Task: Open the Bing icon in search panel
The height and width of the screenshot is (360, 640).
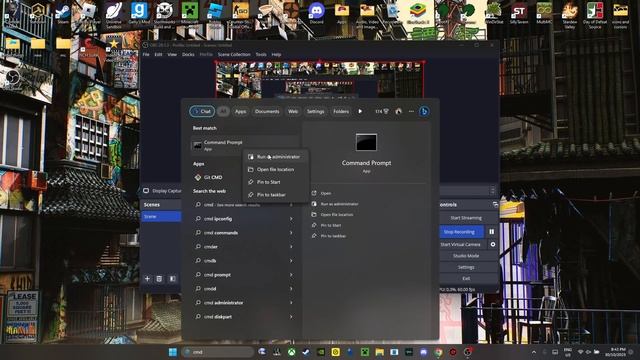Action: coord(424,111)
